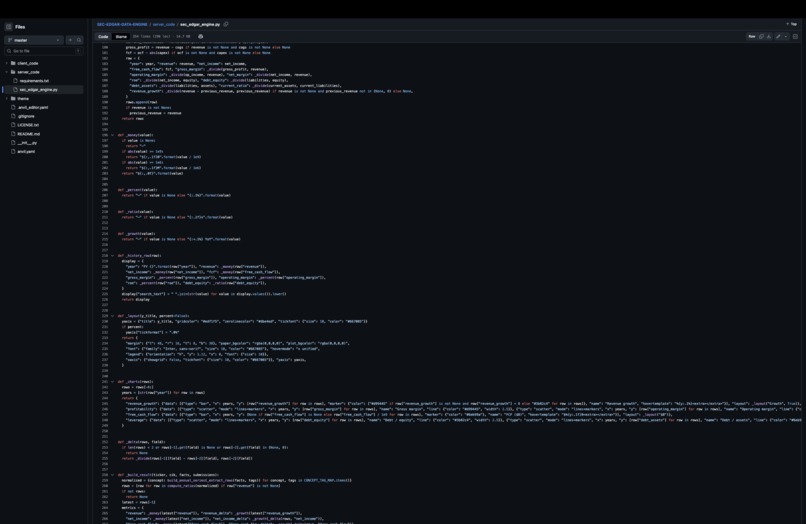Click file icon of __init__.py
Screen dimensions: 806x524
(13, 142)
